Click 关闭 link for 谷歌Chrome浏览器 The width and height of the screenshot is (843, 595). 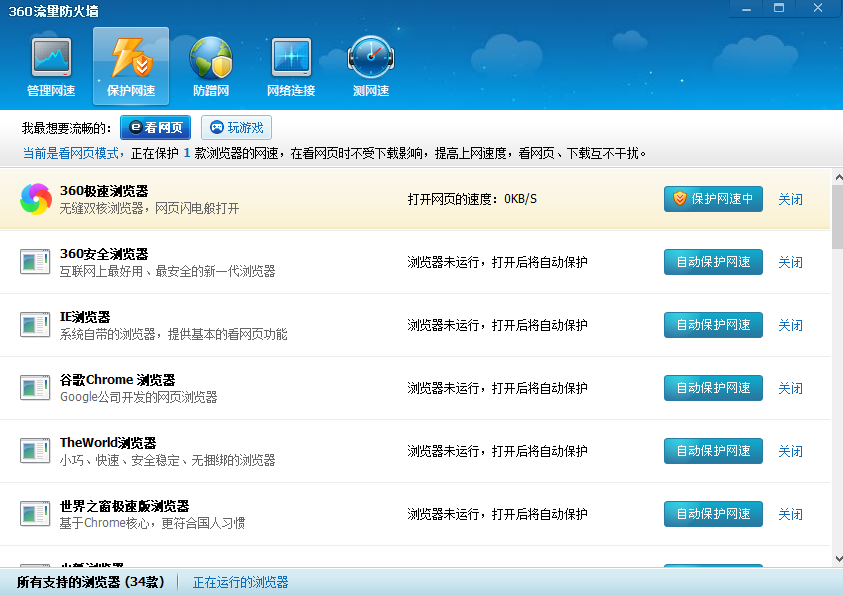click(x=790, y=388)
